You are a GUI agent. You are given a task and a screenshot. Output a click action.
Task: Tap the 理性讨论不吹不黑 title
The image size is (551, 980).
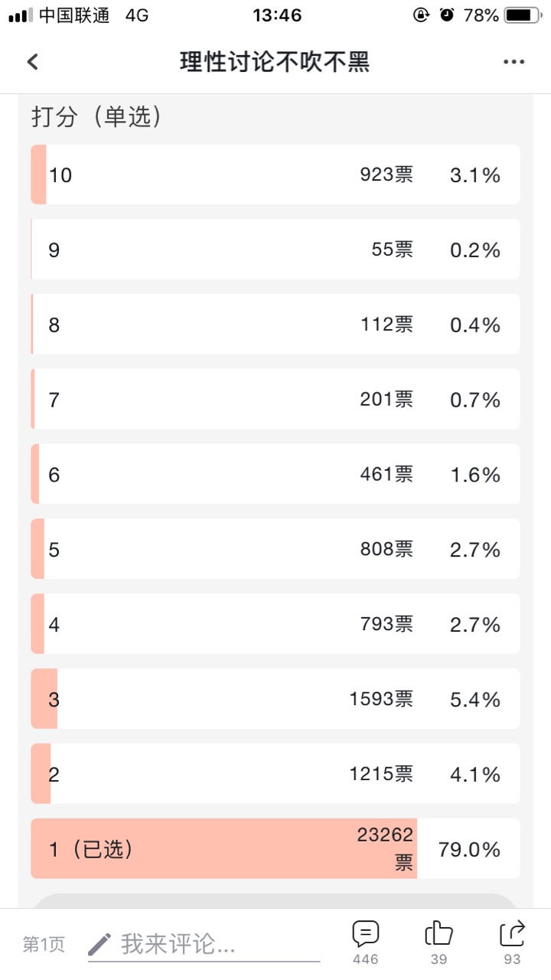pos(275,62)
